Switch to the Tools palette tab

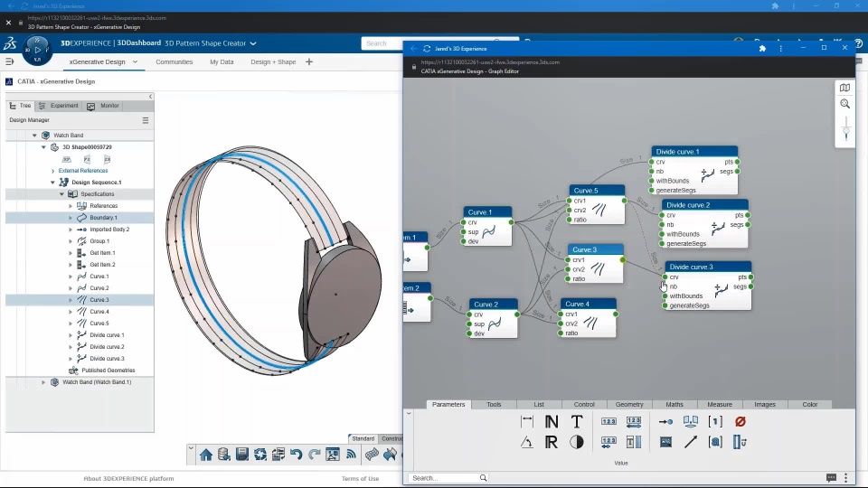tap(494, 405)
